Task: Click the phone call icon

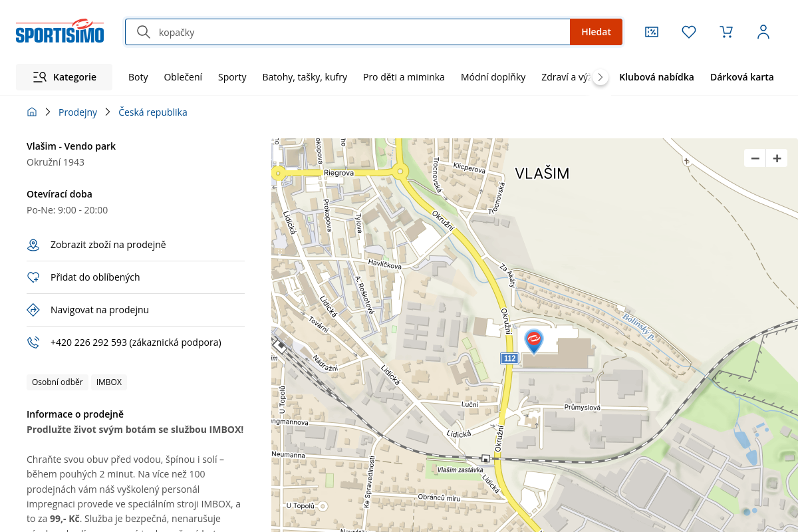Action: (33, 342)
